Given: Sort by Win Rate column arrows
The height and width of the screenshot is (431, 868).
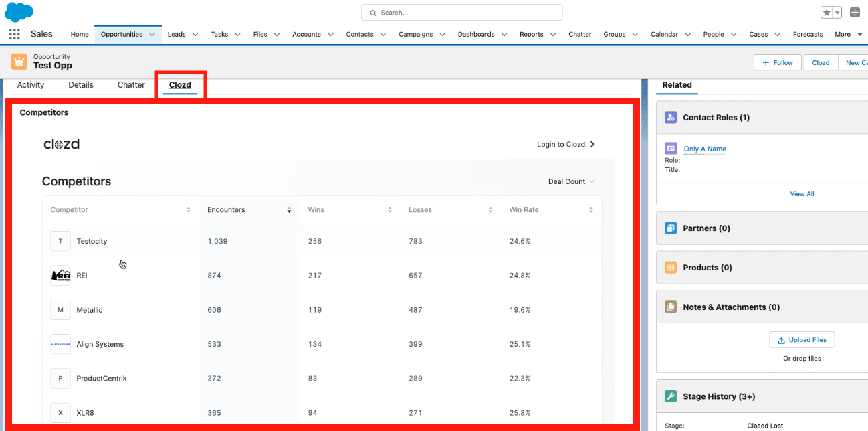Looking at the screenshot, I should pyautogui.click(x=591, y=210).
